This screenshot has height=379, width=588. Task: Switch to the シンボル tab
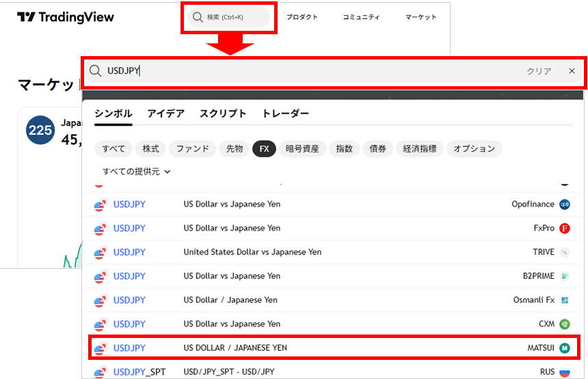tap(113, 114)
